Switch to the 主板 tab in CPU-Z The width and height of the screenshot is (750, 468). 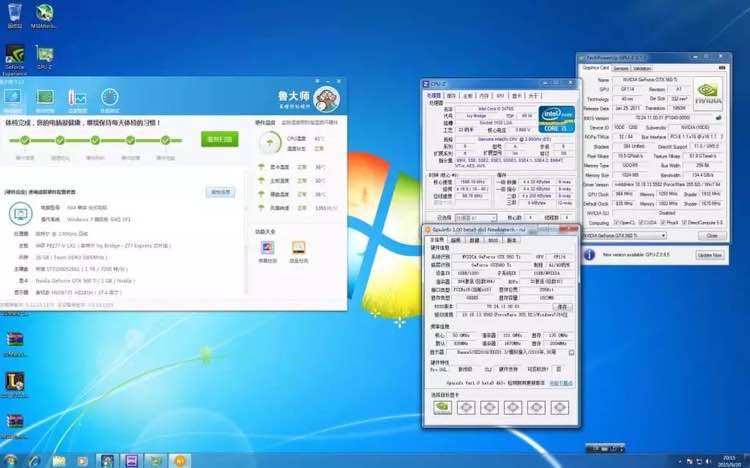tap(467, 96)
